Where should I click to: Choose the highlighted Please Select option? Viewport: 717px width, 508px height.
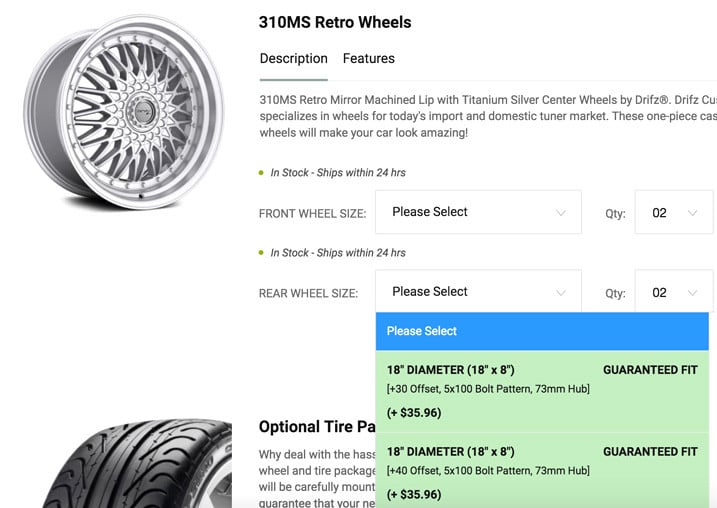(542, 332)
